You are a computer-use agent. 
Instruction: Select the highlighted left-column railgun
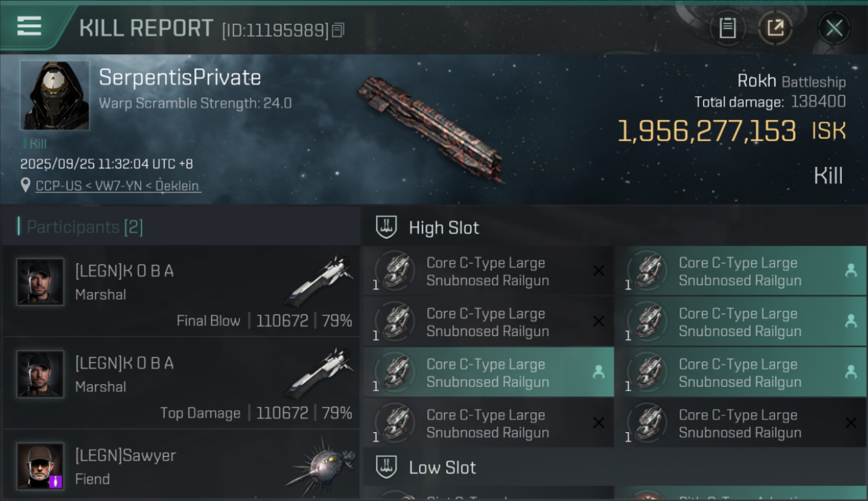click(488, 373)
